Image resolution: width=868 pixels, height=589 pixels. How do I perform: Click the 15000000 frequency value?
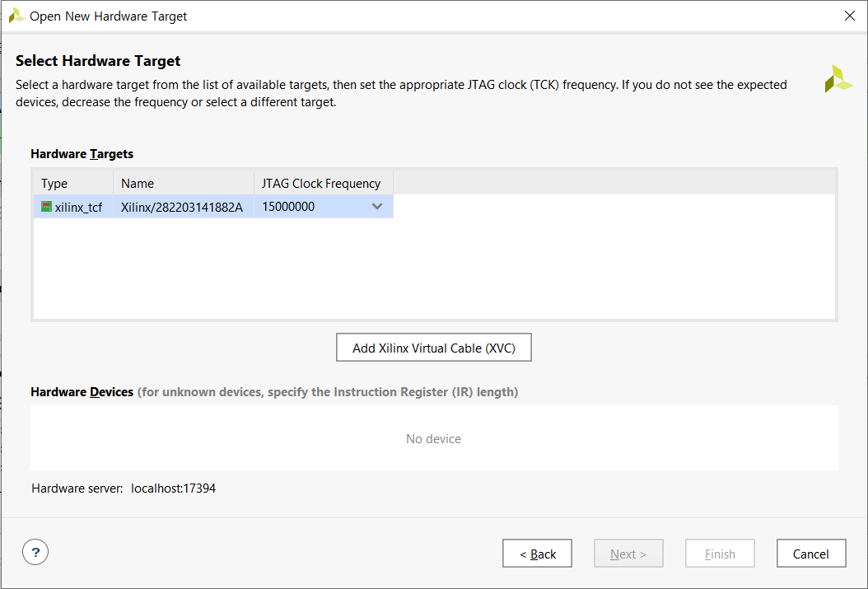point(288,207)
